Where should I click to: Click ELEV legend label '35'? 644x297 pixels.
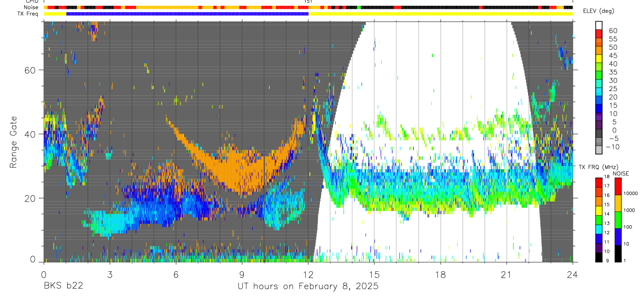613,72
